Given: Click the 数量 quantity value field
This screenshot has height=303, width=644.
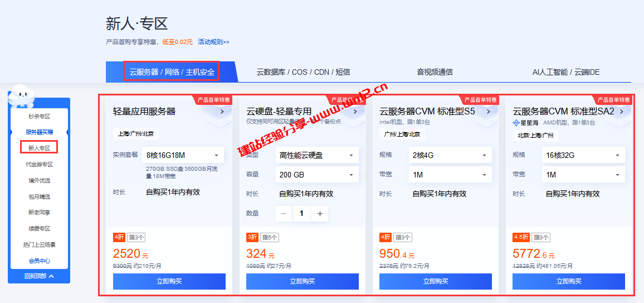Looking at the screenshot, I should 302,213.
